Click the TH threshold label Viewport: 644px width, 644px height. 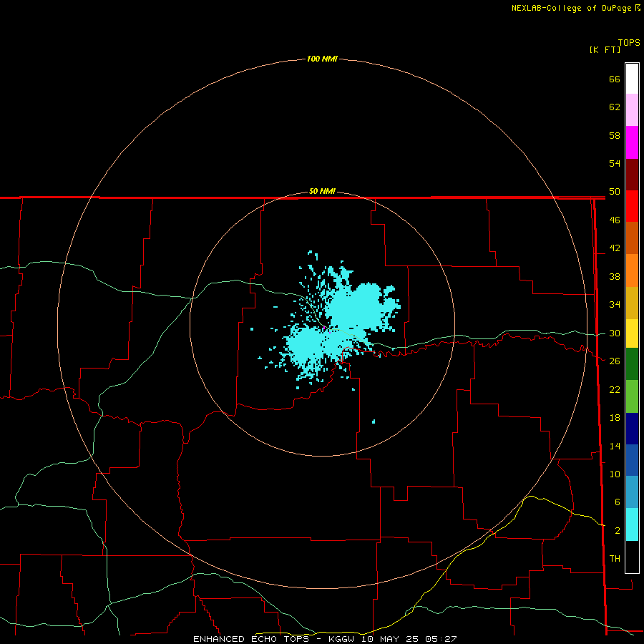[615, 558]
